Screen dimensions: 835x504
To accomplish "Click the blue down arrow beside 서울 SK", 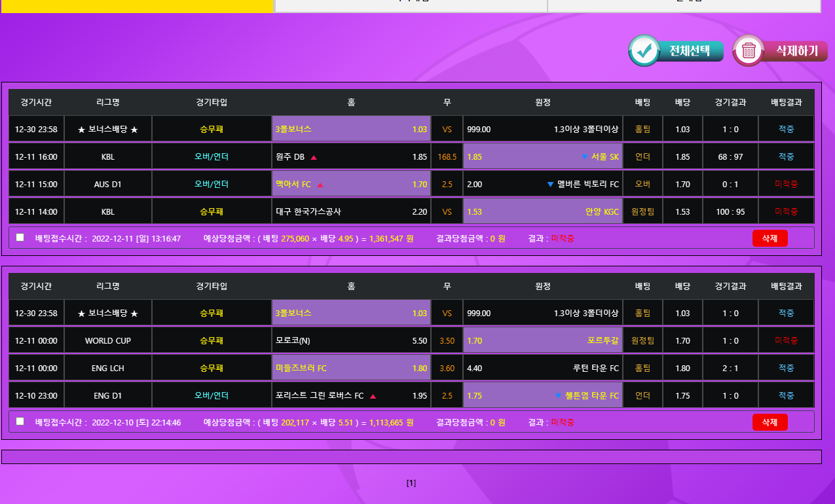I will pyautogui.click(x=584, y=157).
